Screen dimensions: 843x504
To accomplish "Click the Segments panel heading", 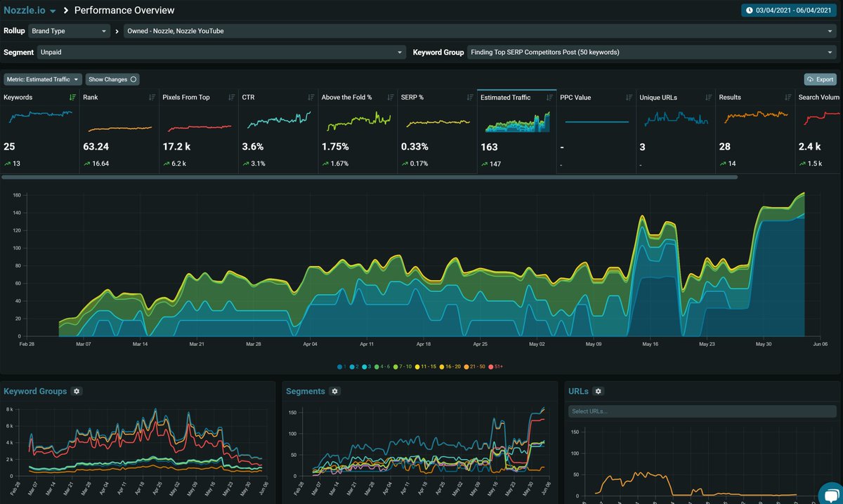I will click(x=306, y=391).
